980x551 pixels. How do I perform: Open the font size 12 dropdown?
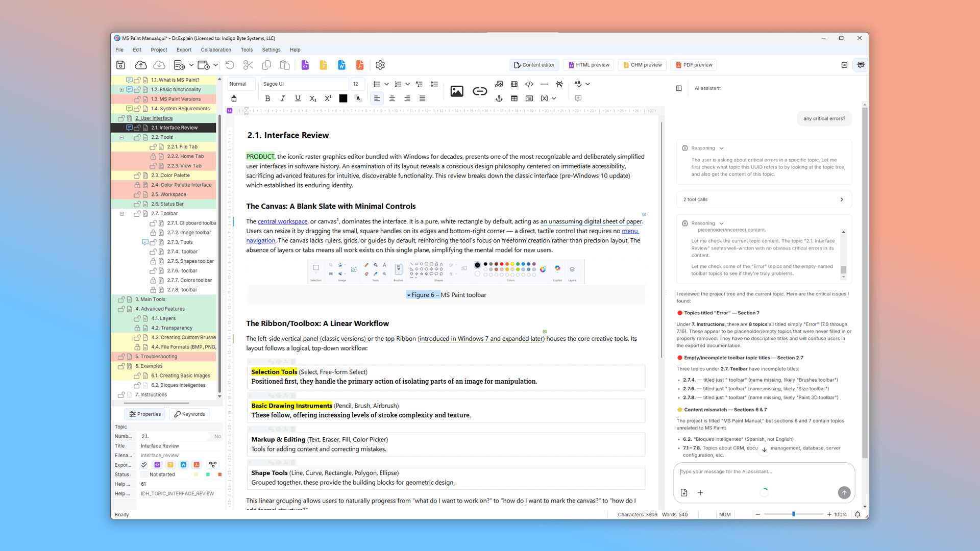tap(358, 84)
